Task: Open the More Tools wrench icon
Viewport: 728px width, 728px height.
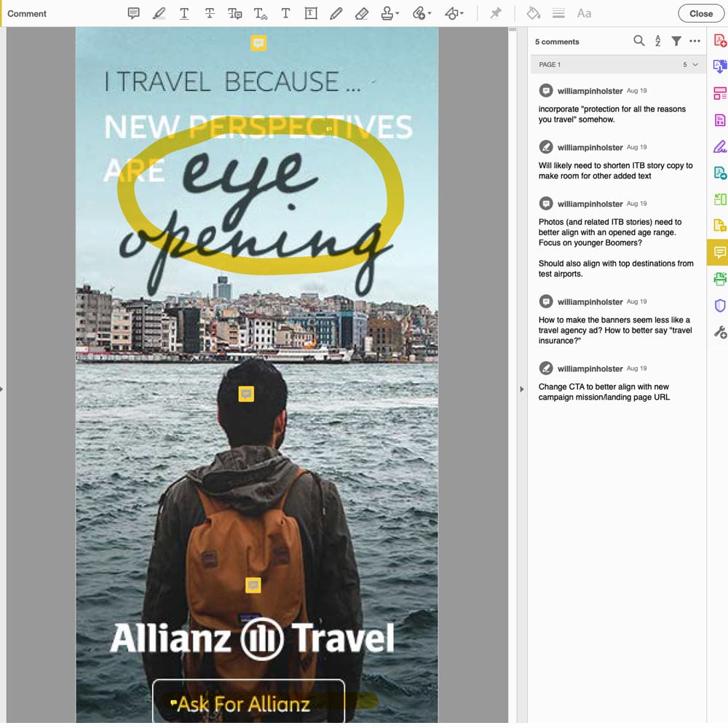Action: [x=720, y=332]
